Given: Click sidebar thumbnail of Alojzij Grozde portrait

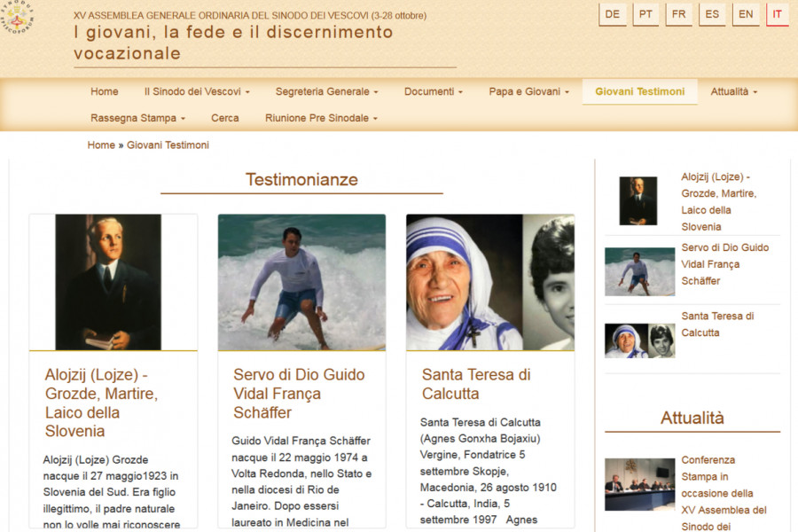Looking at the screenshot, I should (638, 201).
